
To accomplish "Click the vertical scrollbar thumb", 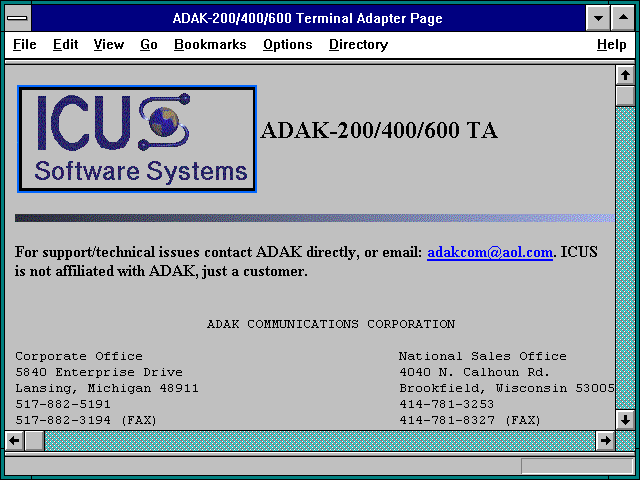I will tap(625, 96).
